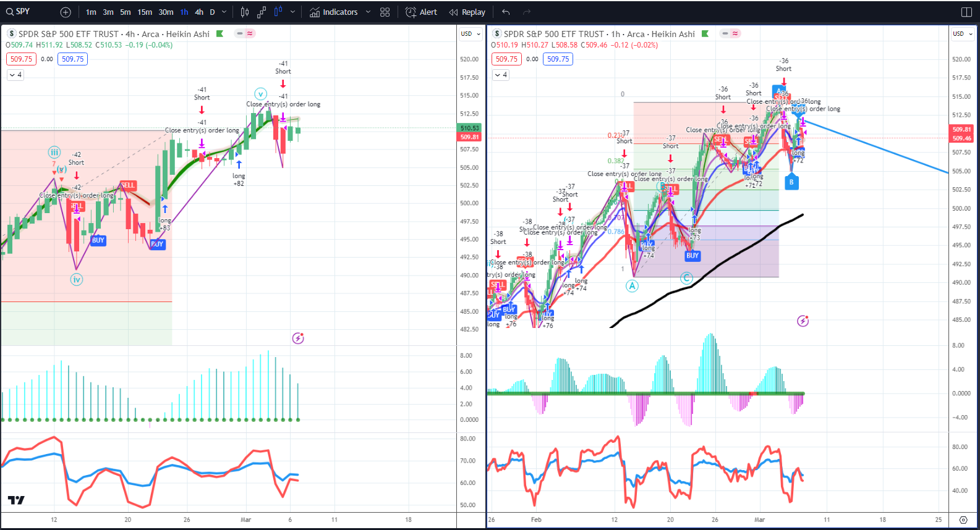The image size is (980, 530).
Task: Toggle pink delayed-data pill on 1h chart
Action: (x=736, y=34)
